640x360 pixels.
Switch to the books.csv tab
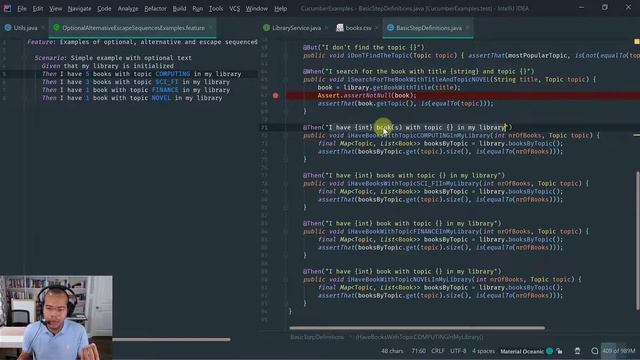(x=358, y=28)
